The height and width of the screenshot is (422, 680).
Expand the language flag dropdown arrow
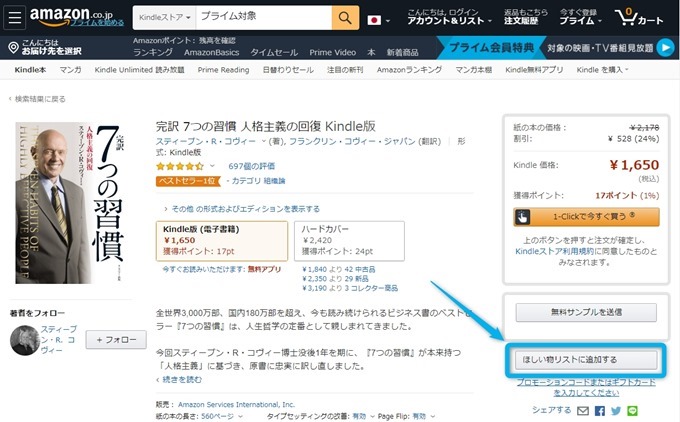[x=388, y=21]
